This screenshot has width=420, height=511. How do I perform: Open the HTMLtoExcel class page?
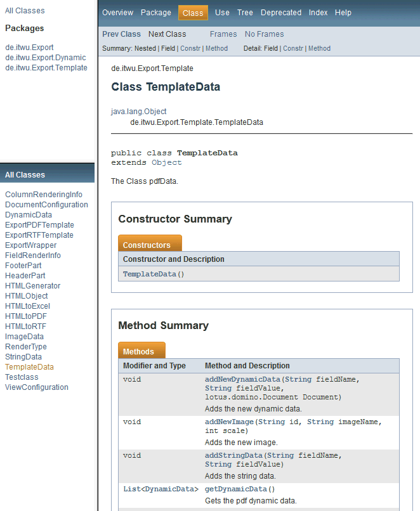[x=27, y=306]
